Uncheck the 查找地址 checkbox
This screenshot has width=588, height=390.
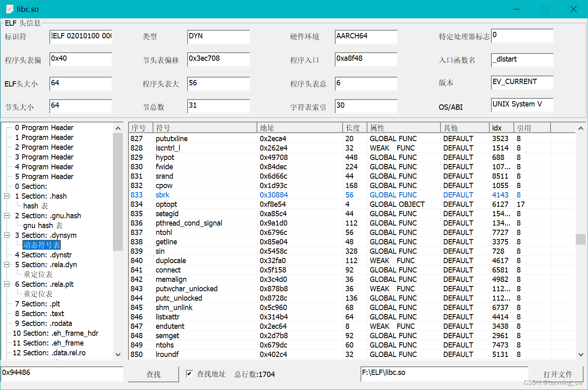click(190, 374)
